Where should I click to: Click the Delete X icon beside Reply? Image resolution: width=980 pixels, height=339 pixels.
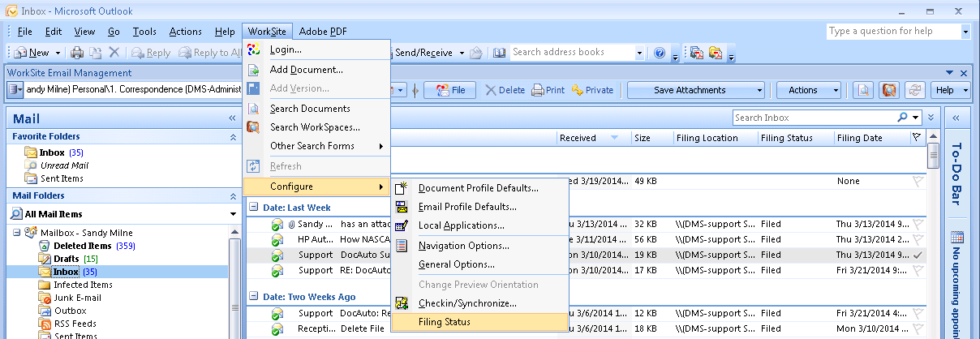pyautogui.click(x=114, y=53)
